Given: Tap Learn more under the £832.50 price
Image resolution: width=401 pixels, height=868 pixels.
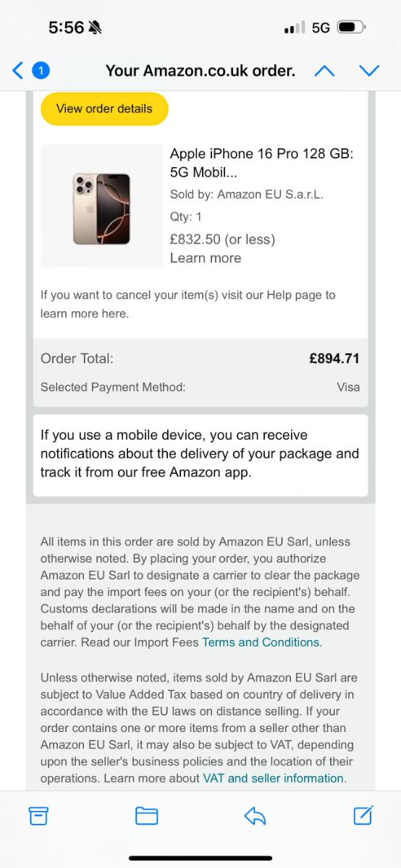Looking at the screenshot, I should [206, 258].
